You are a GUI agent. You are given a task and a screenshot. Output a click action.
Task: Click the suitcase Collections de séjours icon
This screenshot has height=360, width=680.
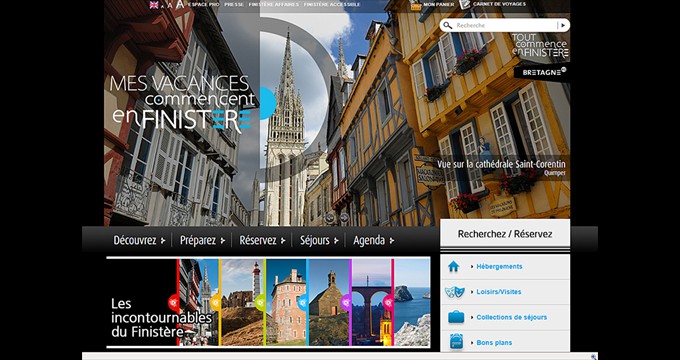pos(456,317)
